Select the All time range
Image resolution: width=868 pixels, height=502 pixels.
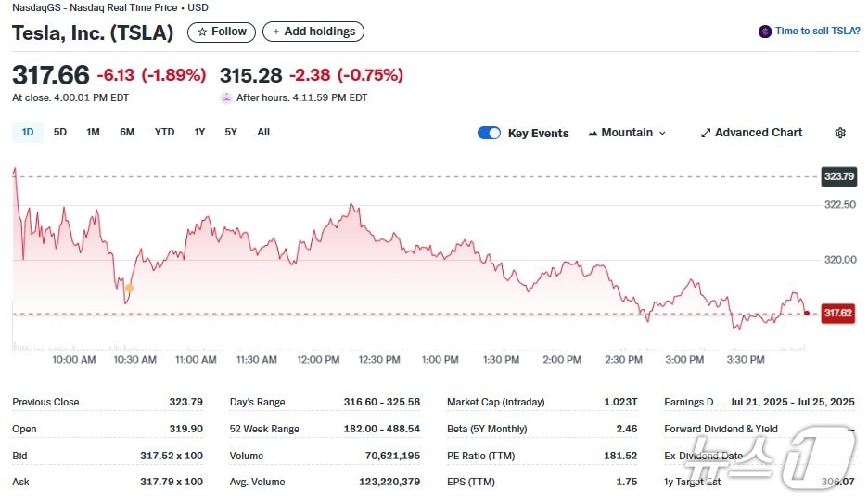[263, 132]
